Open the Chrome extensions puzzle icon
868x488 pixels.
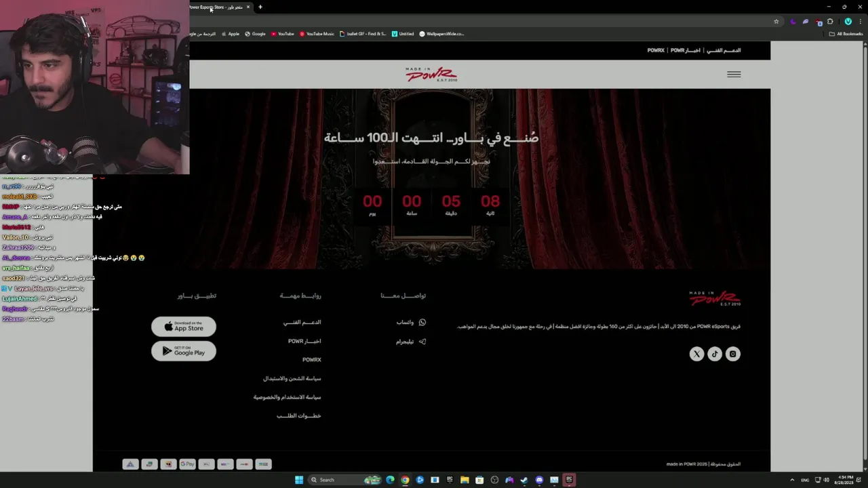pyautogui.click(x=830, y=21)
